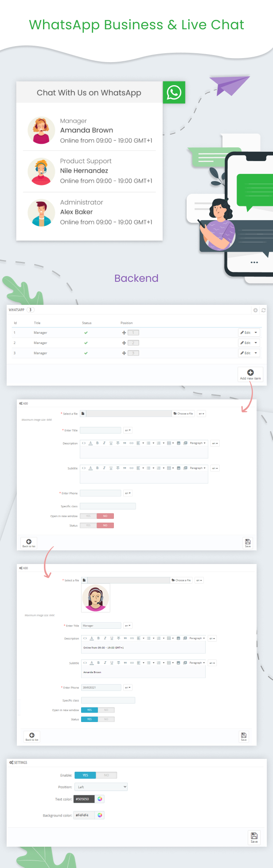Set Enable to YES in Settings
Image resolution: width=273 pixels, height=868 pixels.
(85, 775)
